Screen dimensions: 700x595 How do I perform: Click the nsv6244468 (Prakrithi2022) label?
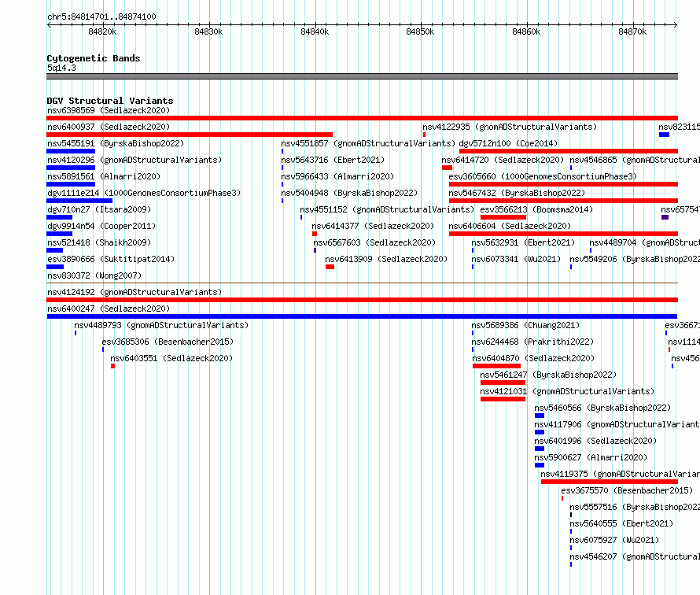[532, 342]
